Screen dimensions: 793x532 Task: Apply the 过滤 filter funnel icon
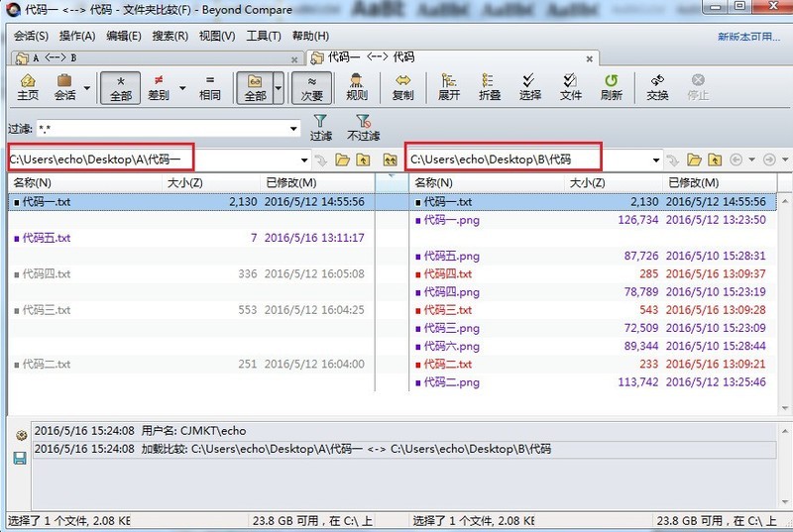pos(320,128)
